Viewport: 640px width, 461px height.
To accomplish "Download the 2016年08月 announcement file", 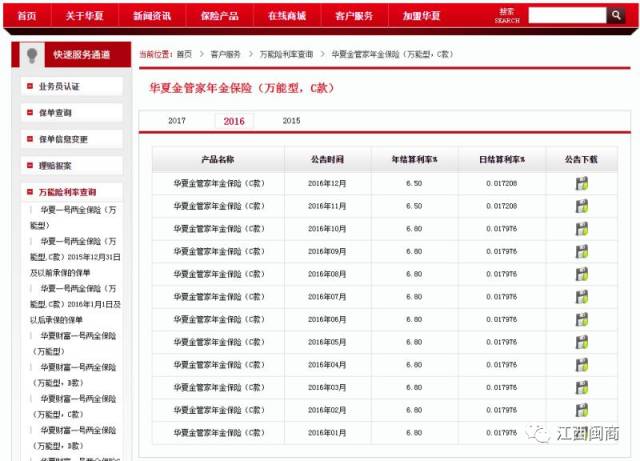I will point(582,274).
